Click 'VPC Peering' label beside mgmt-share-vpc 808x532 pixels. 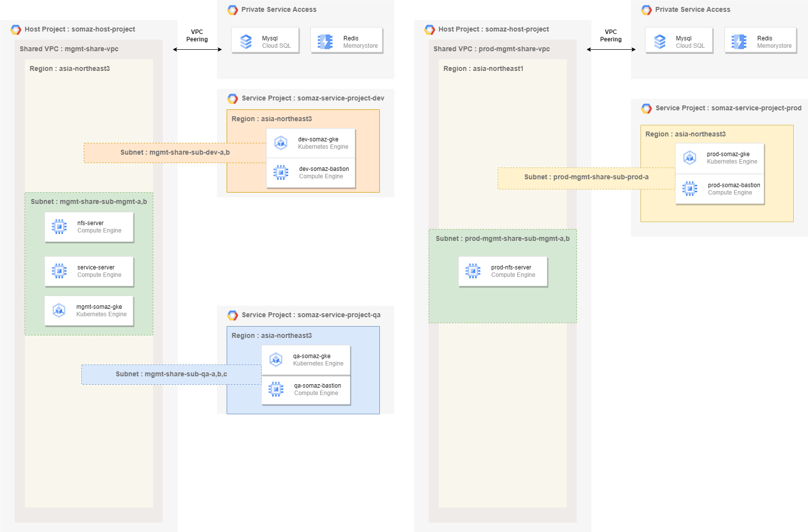[x=197, y=35]
